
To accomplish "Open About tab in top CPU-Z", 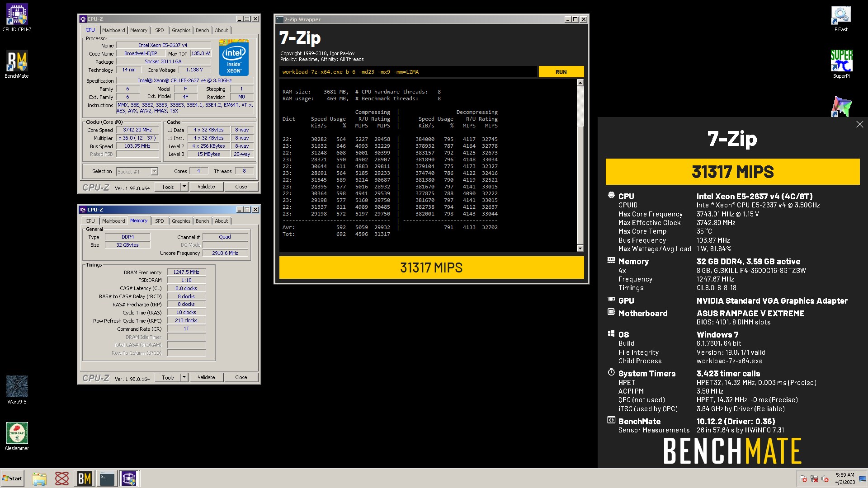I will point(222,30).
